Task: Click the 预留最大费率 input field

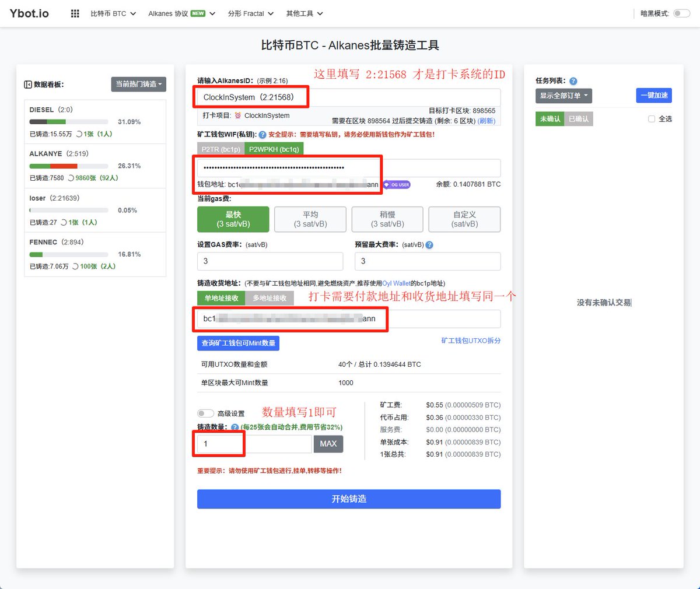Action: point(428,261)
